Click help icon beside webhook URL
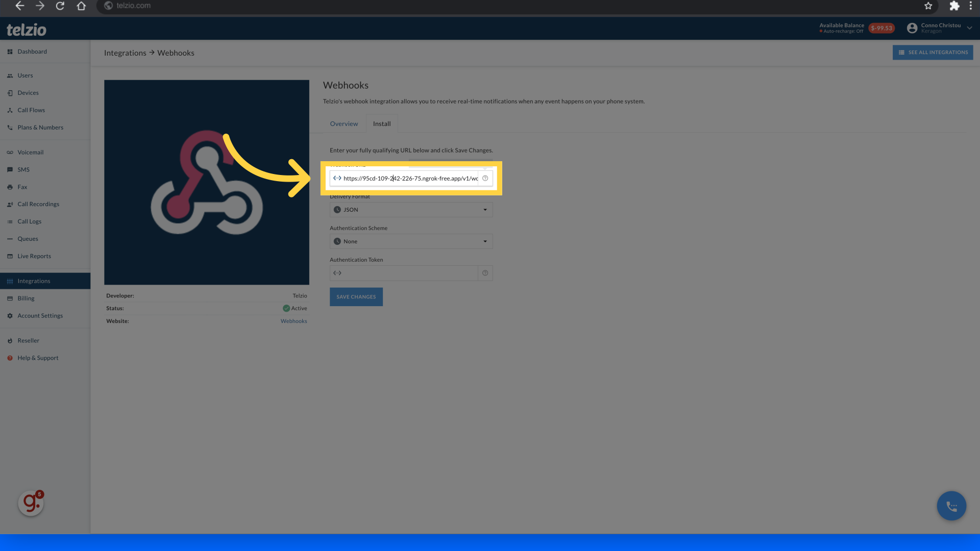980x551 pixels. (x=485, y=179)
